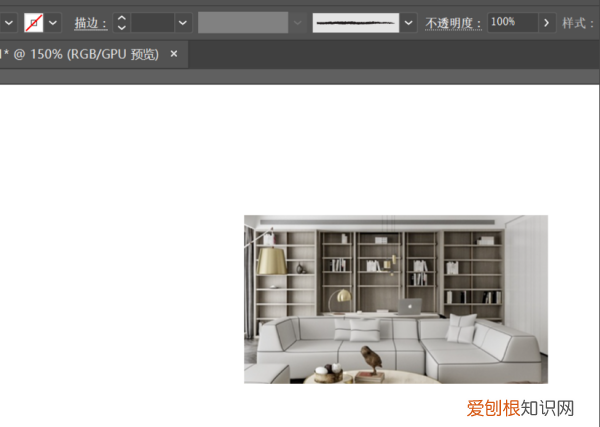Close the document tab with the × button
The width and height of the screenshot is (600, 427).
coord(174,54)
